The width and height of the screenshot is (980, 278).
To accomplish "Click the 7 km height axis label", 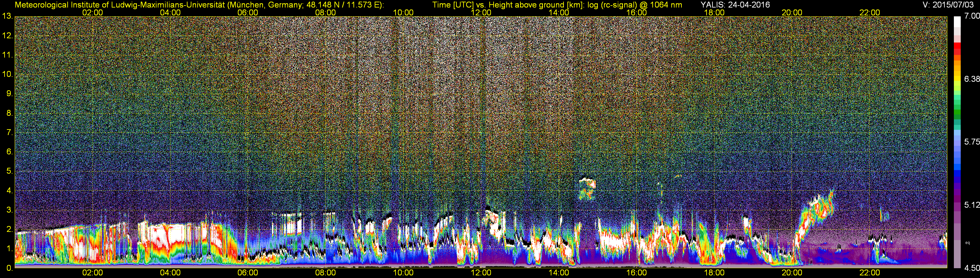I will pyautogui.click(x=9, y=132).
